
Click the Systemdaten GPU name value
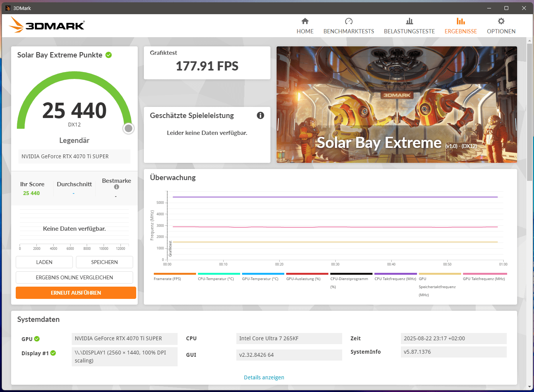coord(125,338)
